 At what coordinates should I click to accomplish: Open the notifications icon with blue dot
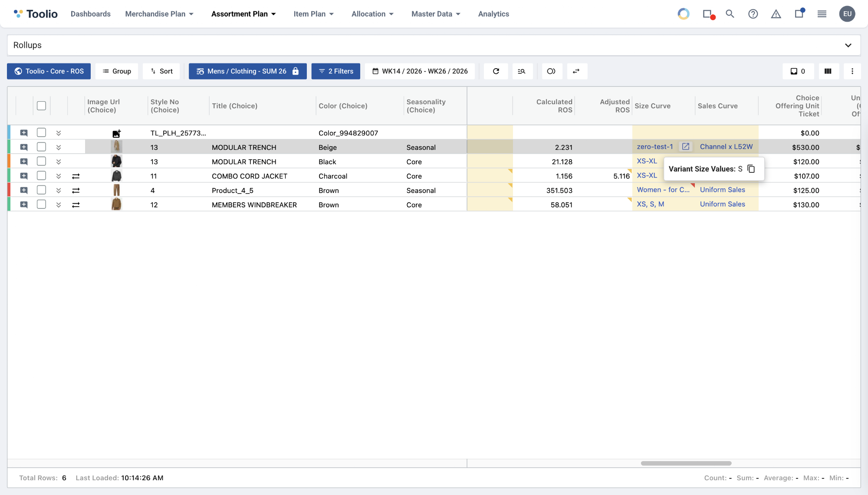coord(799,13)
